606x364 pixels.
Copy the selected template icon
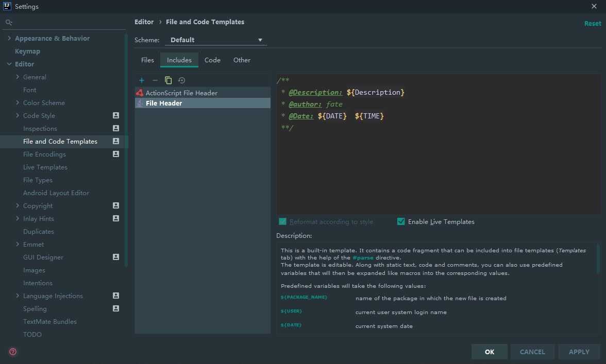(168, 80)
